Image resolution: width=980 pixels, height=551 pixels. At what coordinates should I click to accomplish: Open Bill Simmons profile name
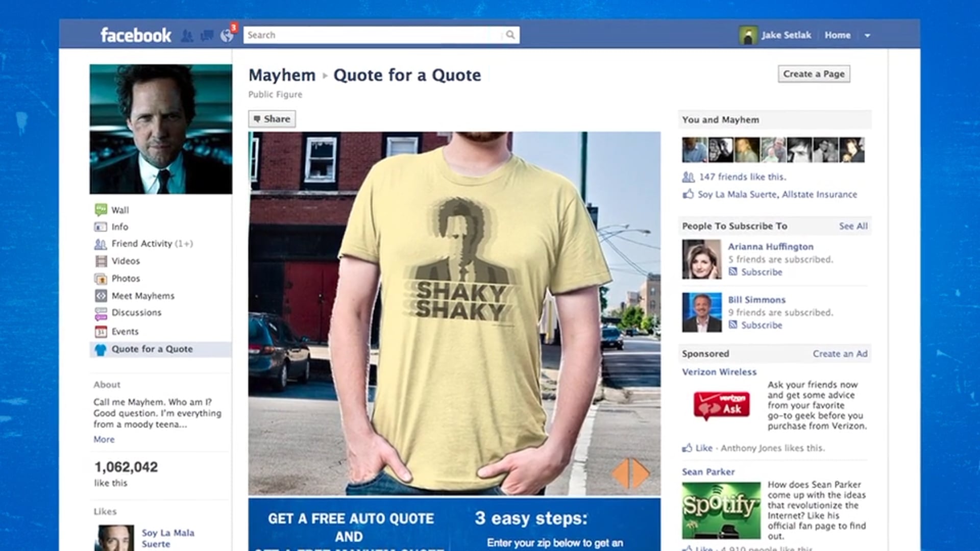756,299
